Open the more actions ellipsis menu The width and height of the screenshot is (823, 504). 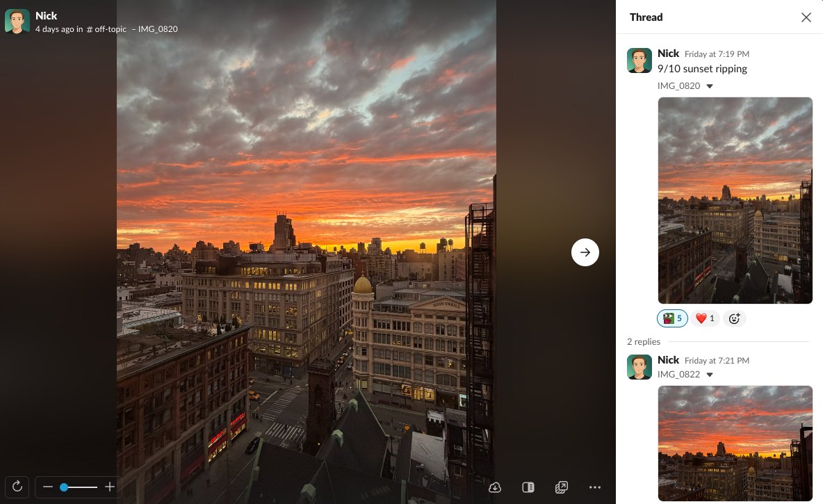click(x=595, y=487)
